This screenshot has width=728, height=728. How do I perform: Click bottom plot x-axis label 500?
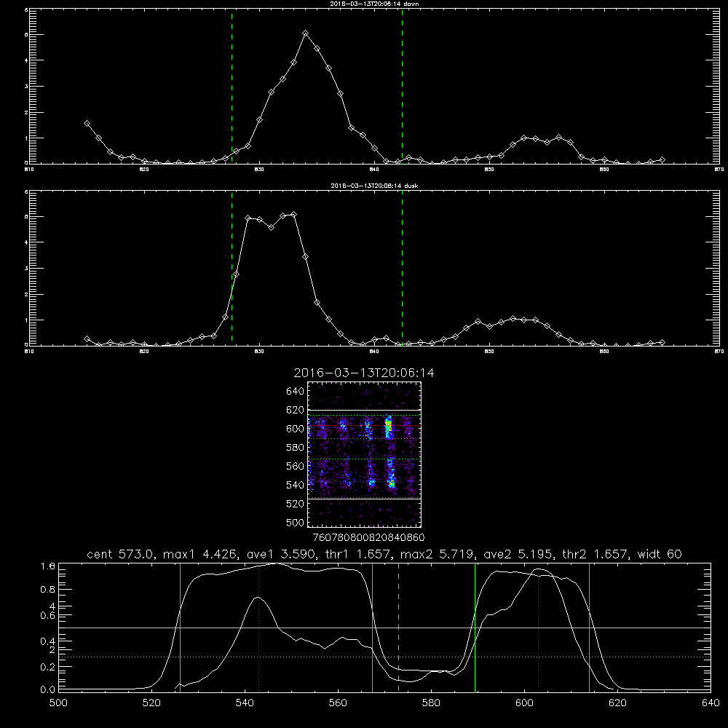point(58,703)
